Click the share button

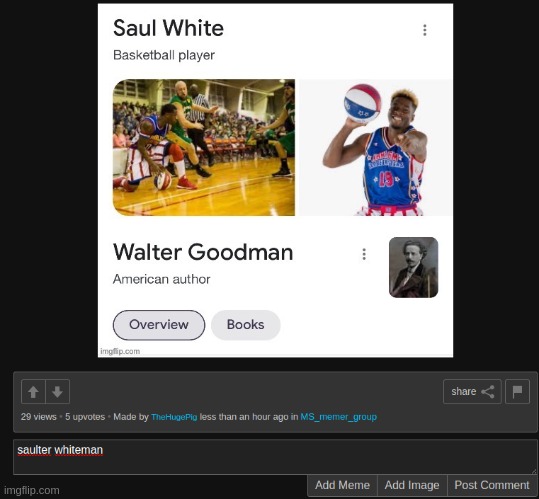pos(472,391)
